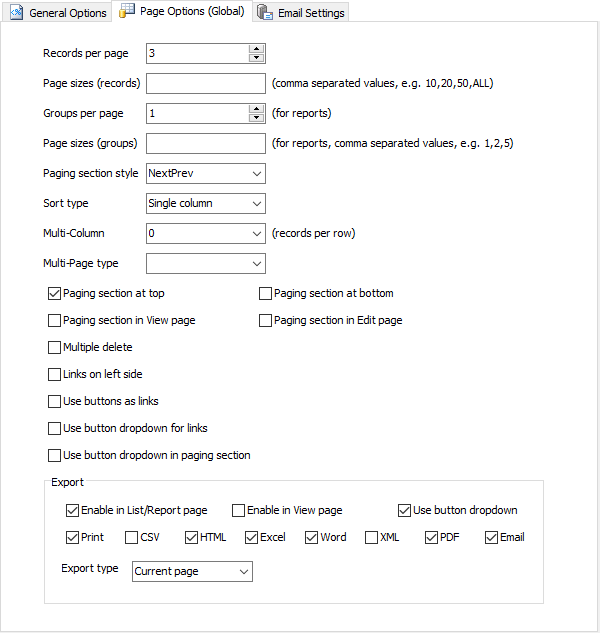This screenshot has height=633, width=600.
Task: Enable CSV export checkbox
Action: pos(132,537)
